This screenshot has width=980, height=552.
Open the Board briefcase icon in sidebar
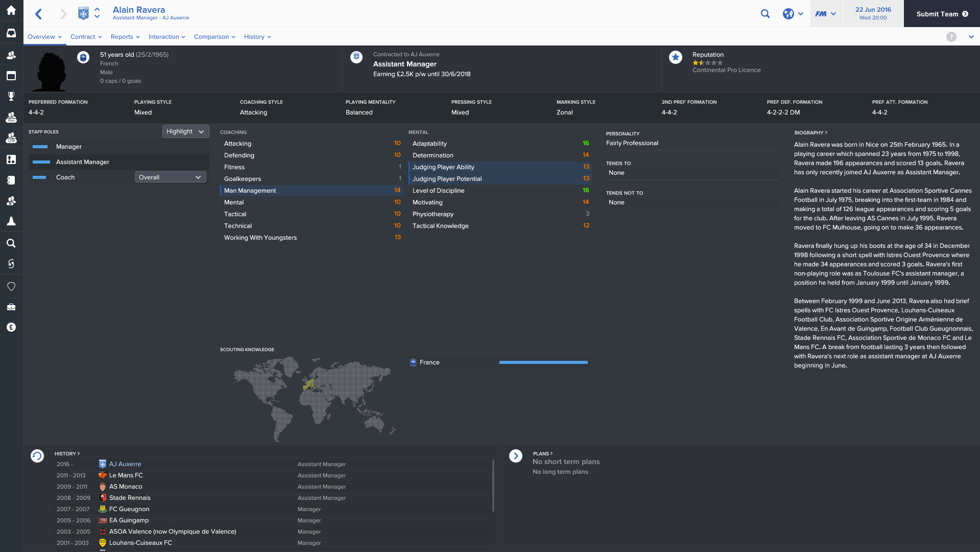(x=11, y=307)
